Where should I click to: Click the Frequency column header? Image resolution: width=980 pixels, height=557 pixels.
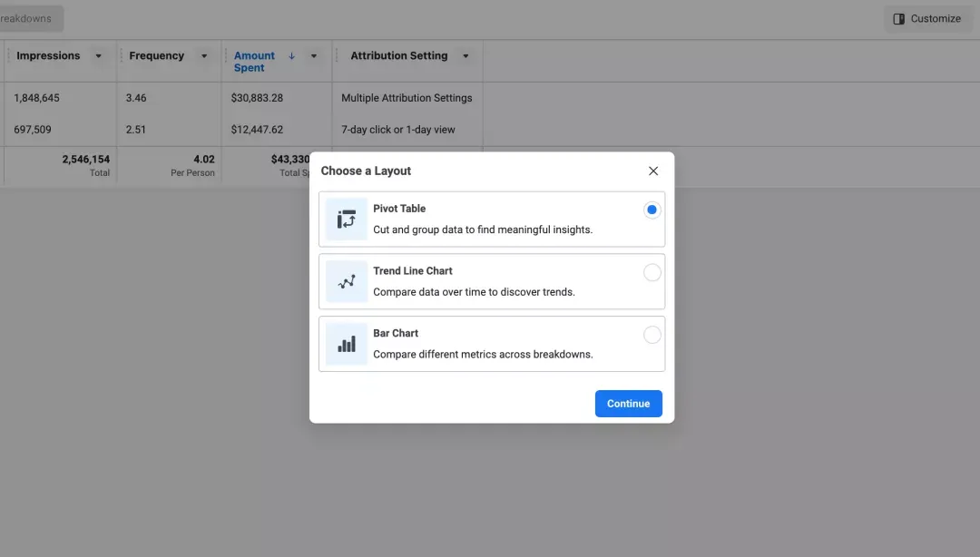156,55
